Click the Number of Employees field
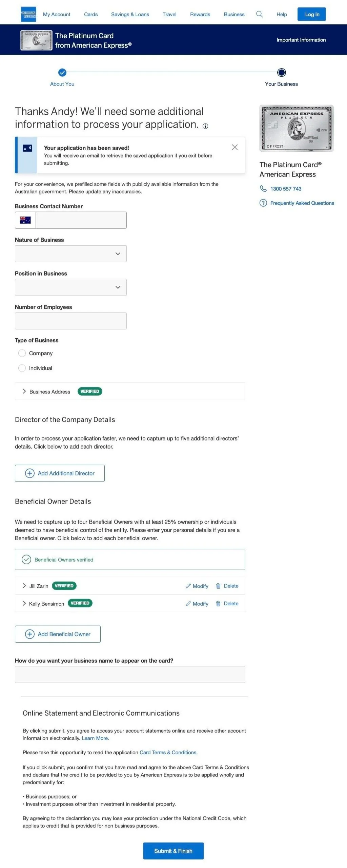 point(71,321)
